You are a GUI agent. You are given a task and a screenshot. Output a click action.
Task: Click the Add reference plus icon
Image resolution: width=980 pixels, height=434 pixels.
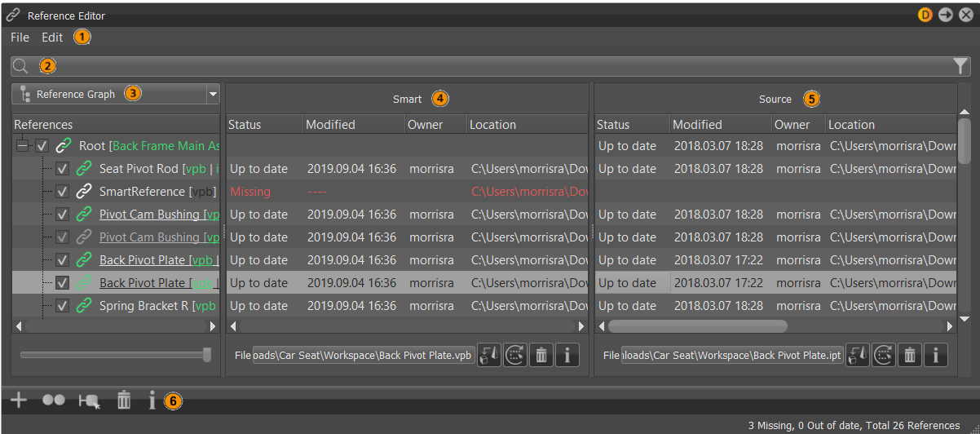pyautogui.click(x=19, y=400)
